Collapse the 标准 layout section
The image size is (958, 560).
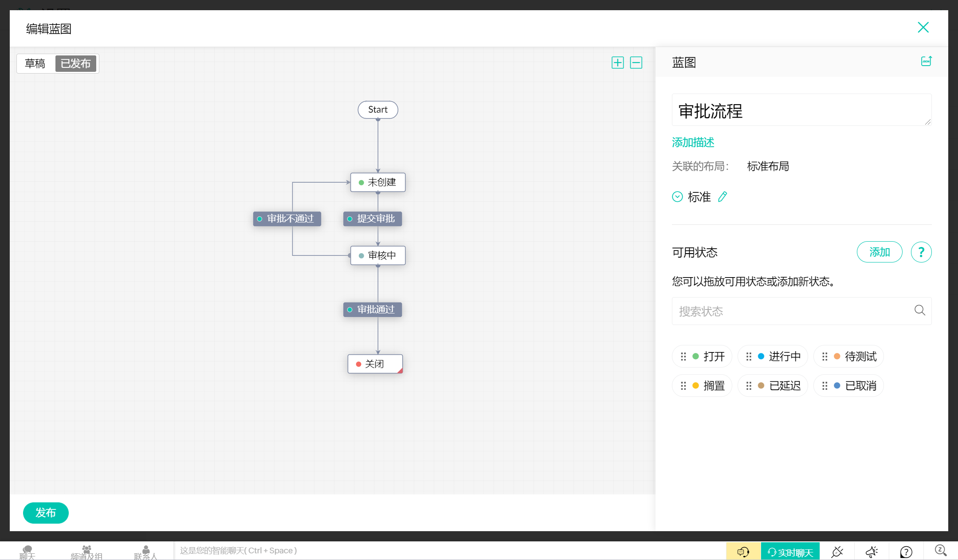pos(677,196)
